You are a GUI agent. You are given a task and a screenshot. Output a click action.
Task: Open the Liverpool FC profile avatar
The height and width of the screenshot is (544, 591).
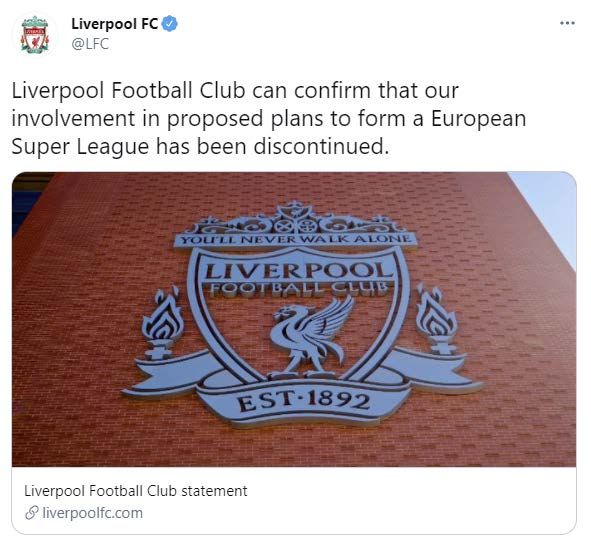click(x=35, y=34)
